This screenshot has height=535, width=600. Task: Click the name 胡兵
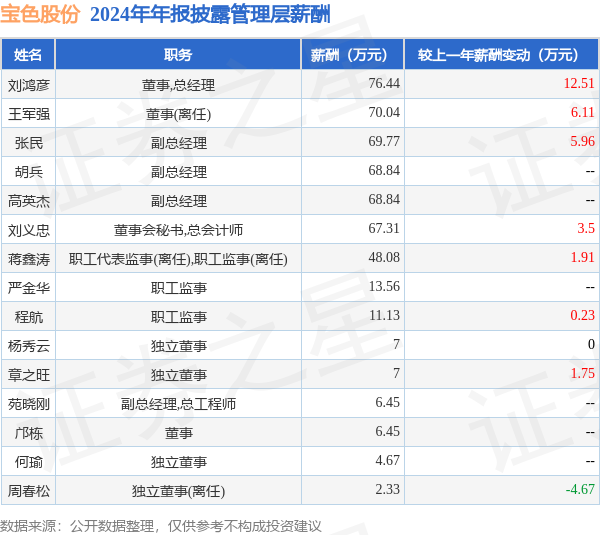tap(29, 172)
